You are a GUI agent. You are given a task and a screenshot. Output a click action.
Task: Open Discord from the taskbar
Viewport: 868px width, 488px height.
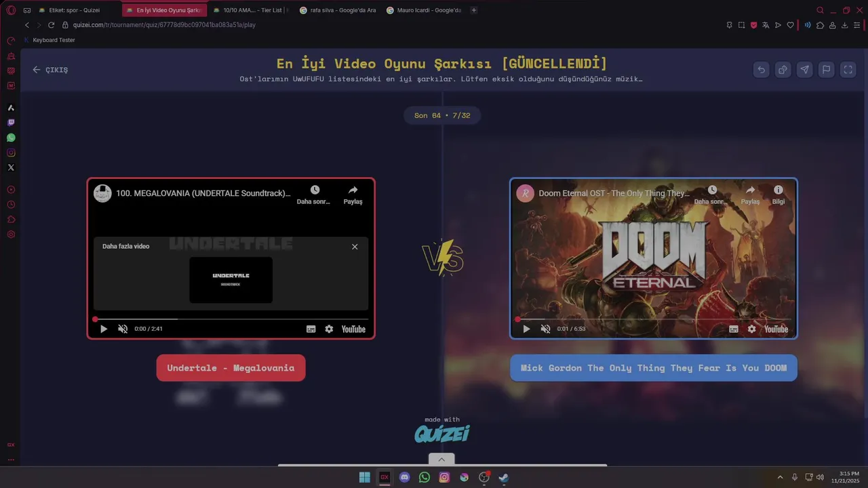click(x=405, y=477)
